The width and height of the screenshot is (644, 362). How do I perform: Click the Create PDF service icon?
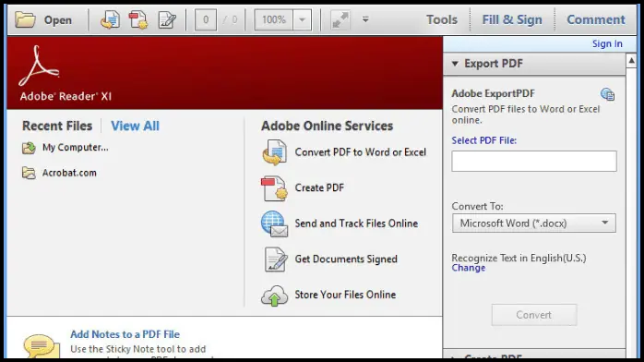(x=274, y=188)
